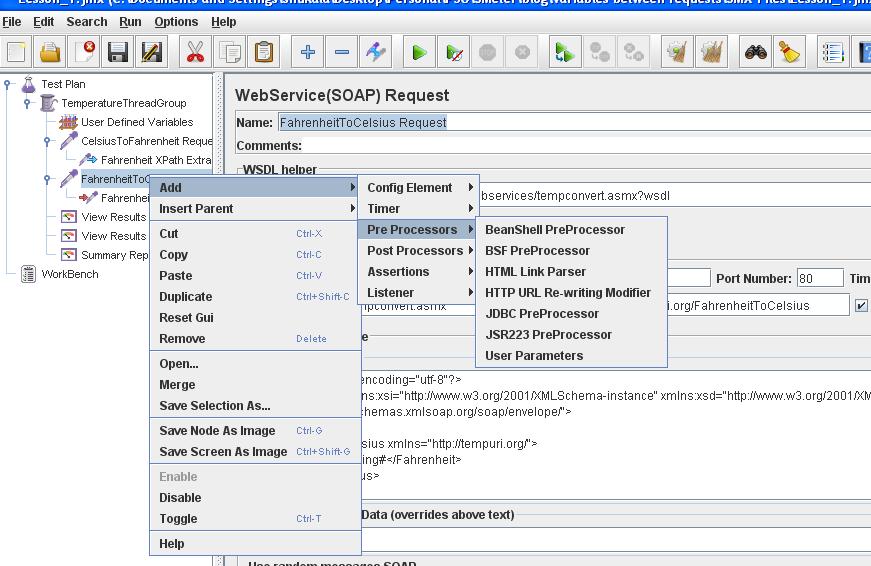Click the Clear All toolbar icon
Screen dimensions: 871x566
click(712, 52)
